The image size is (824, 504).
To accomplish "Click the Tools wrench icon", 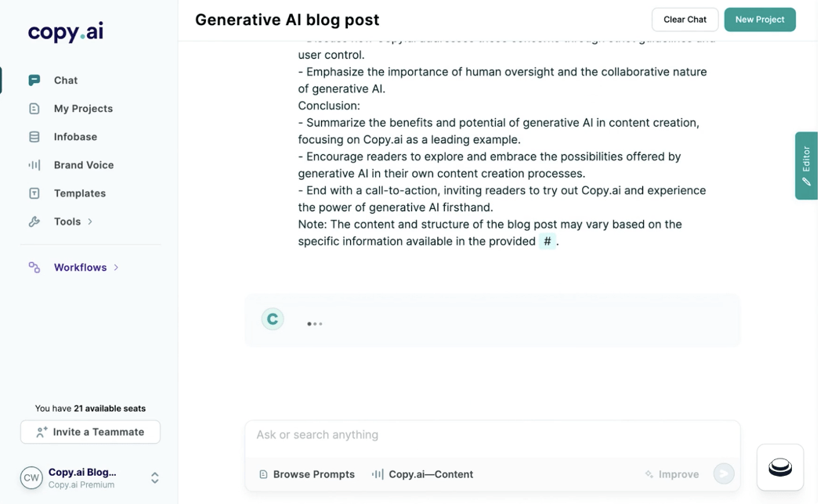I will [34, 221].
